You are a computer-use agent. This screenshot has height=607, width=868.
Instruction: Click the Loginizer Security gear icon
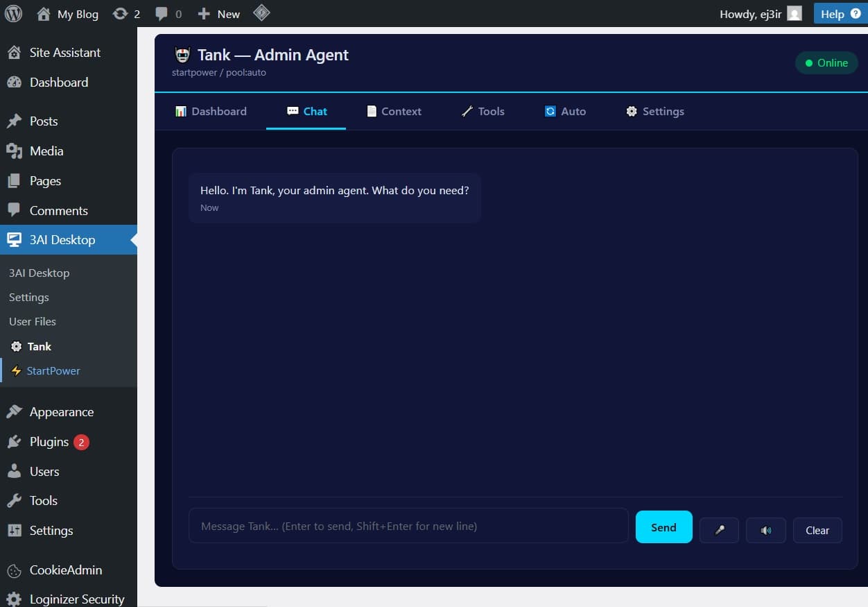(14, 600)
